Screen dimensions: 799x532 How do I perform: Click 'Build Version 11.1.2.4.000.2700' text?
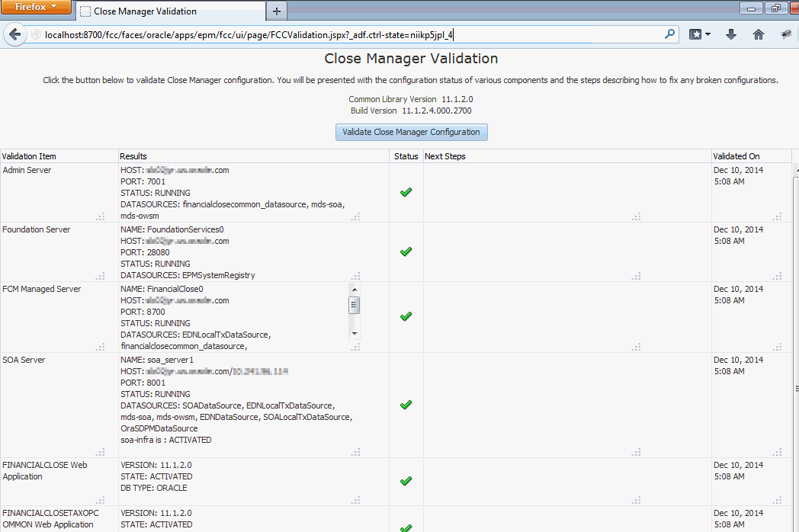click(411, 111)
